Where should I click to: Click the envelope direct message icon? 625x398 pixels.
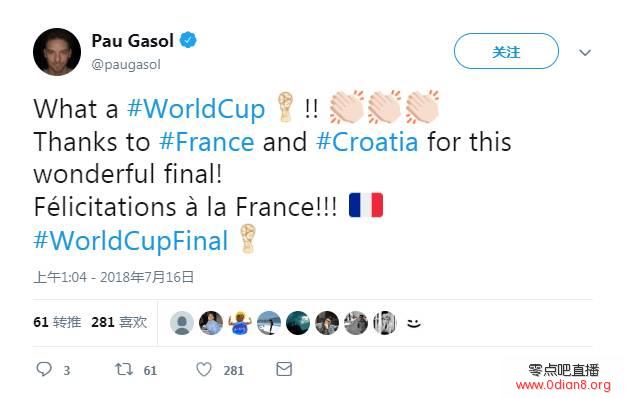point(284,369)
